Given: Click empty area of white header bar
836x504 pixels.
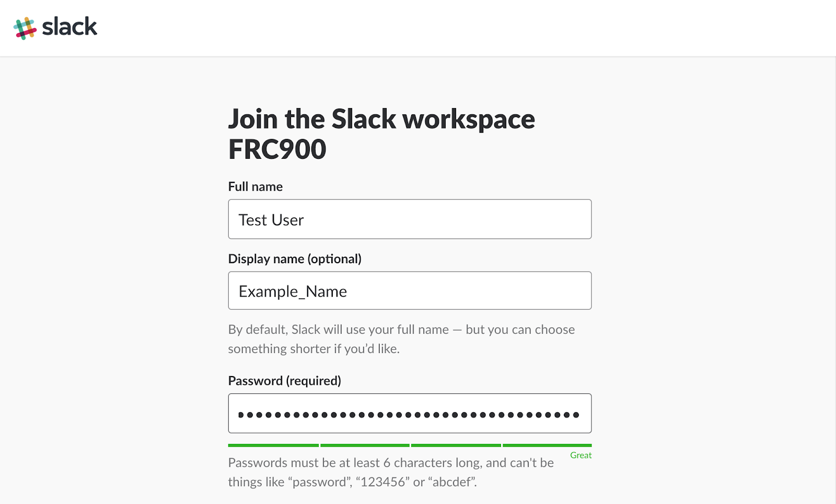Looking at the screenshot, I should [470, 28].
